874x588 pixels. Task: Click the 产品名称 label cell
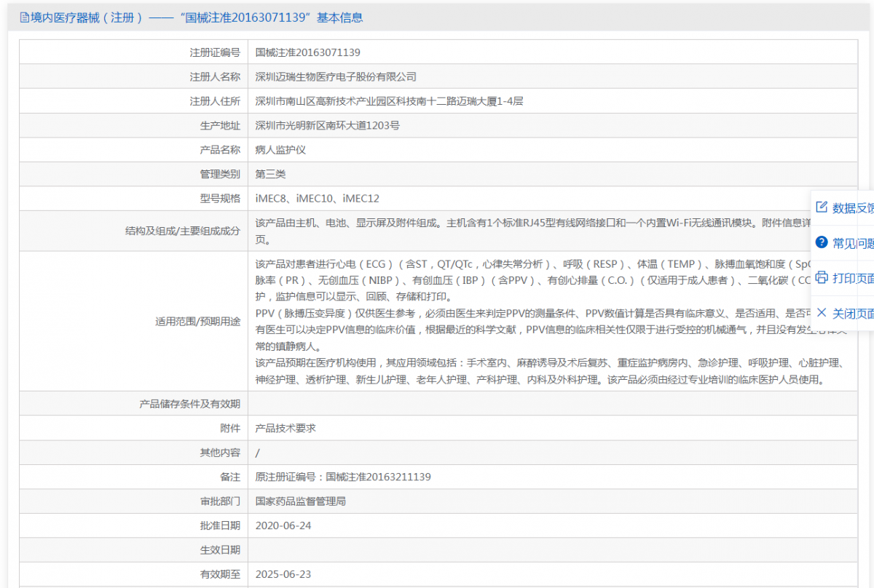click(x=133, y=150)
